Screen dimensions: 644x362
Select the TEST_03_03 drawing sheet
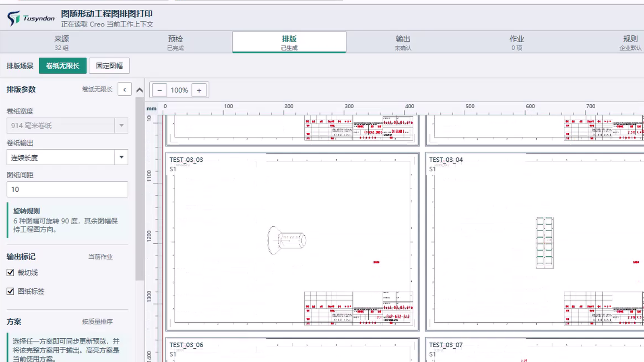293,242
